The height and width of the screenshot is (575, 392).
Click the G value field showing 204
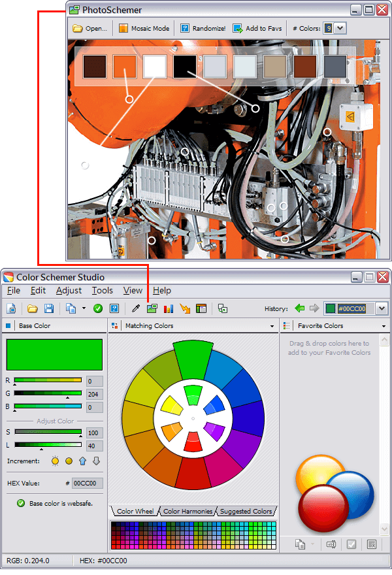pyautogui.click(x=95, y=394)
